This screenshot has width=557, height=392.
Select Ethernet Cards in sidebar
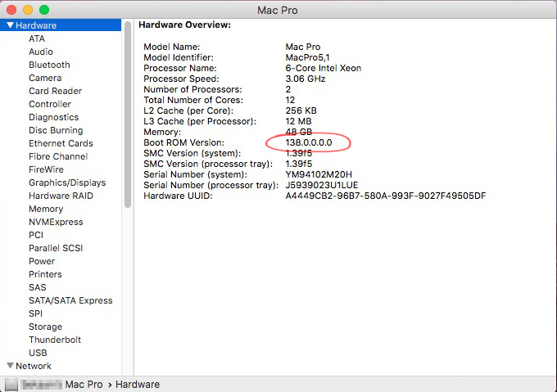click(x=61, y=143)
